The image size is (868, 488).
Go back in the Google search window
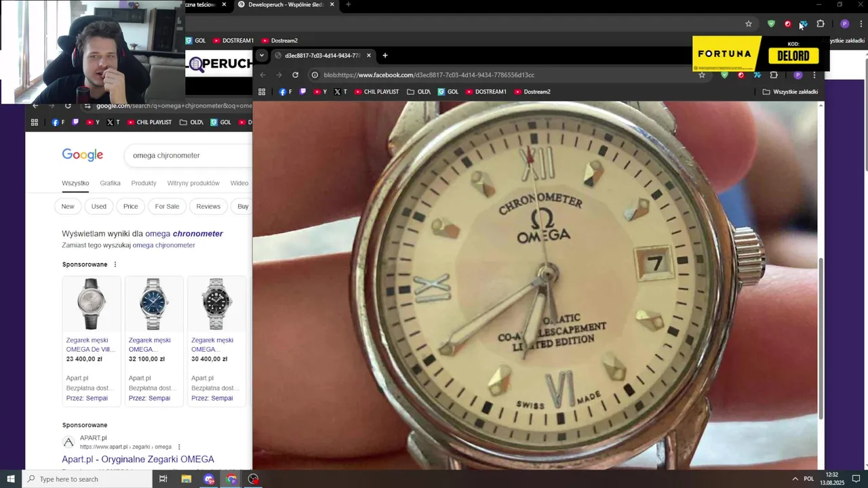coord(35,106)
